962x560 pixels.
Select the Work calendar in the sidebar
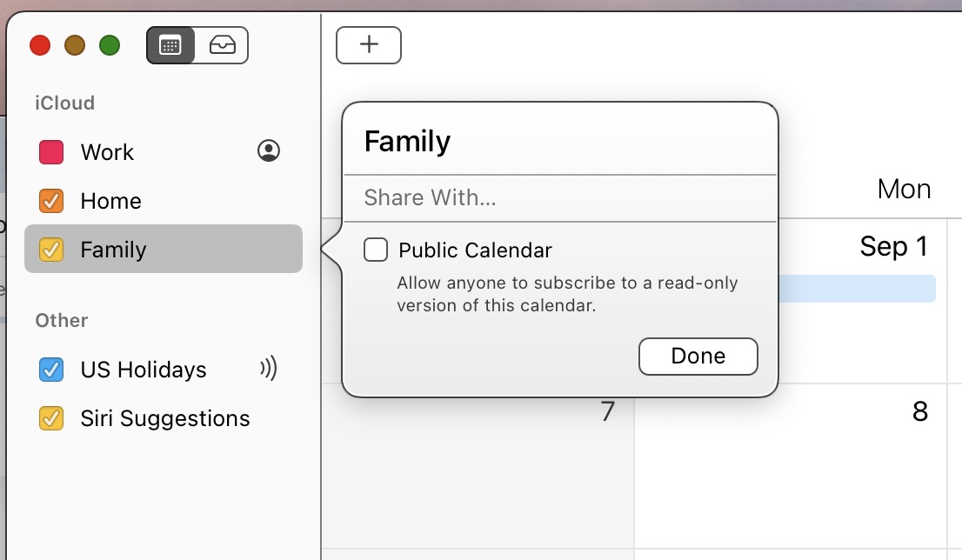click(x=107, y=152)
